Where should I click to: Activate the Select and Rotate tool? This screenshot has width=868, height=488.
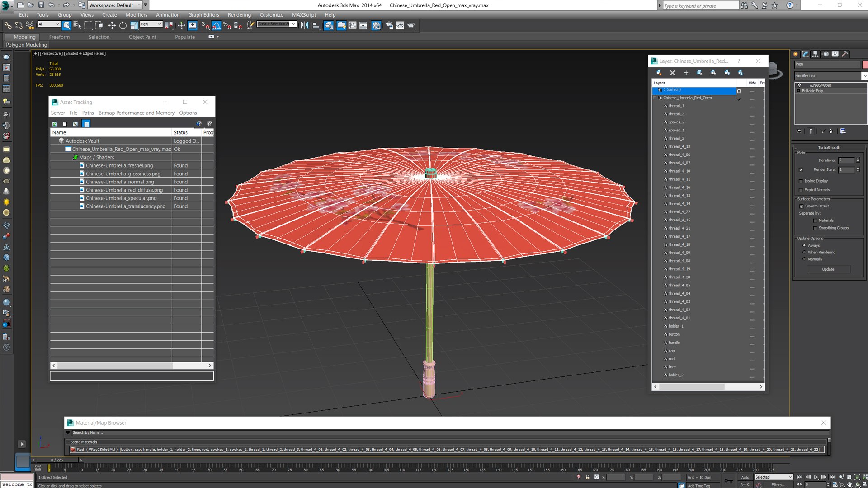123,26
